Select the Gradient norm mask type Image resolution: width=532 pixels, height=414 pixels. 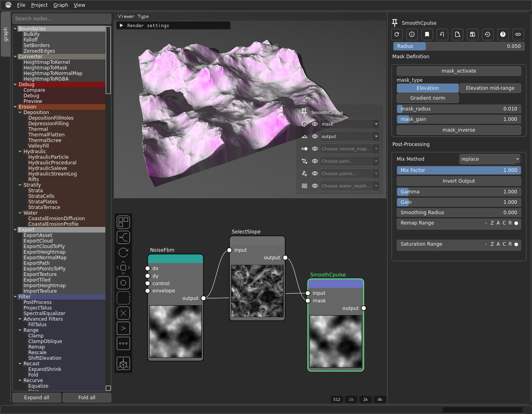[x=427, y=98]
